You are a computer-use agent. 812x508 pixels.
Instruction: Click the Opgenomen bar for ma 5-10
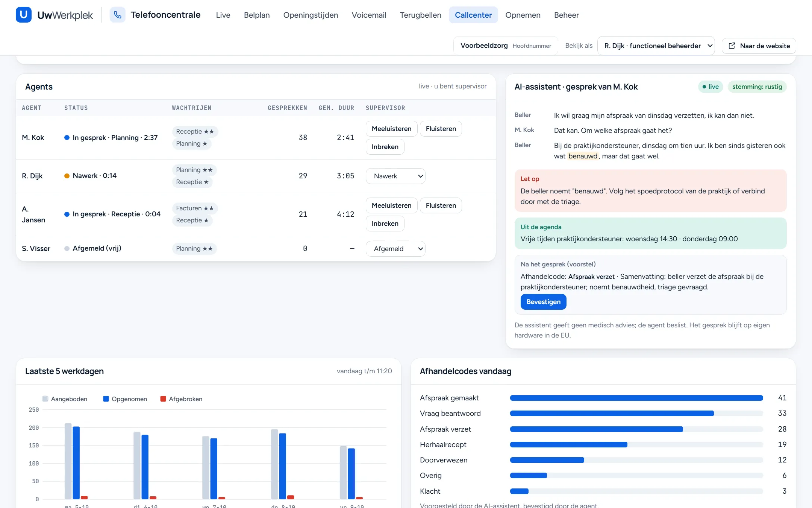point(76,463)
